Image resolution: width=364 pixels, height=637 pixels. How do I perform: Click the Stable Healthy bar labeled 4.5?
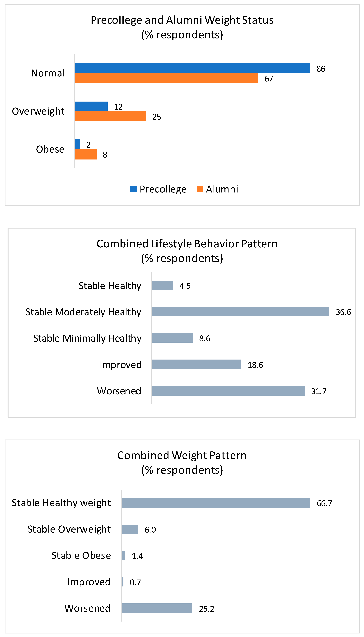[162, 285]
